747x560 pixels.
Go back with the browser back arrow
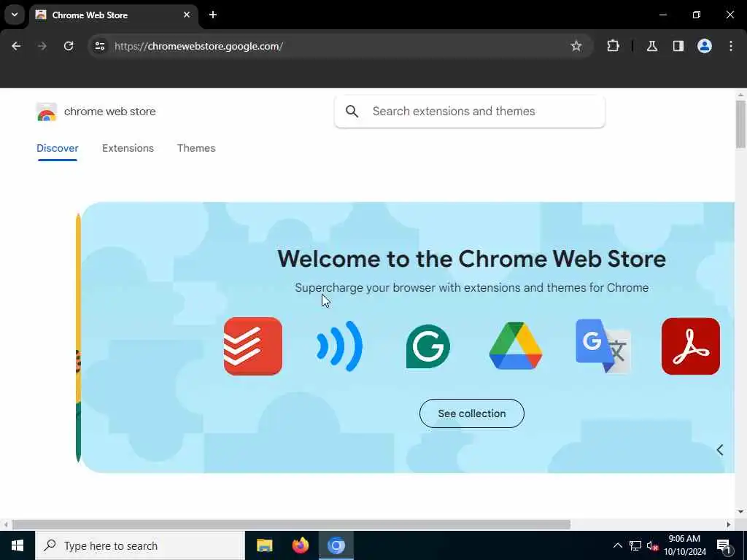[x=16, y=46]
